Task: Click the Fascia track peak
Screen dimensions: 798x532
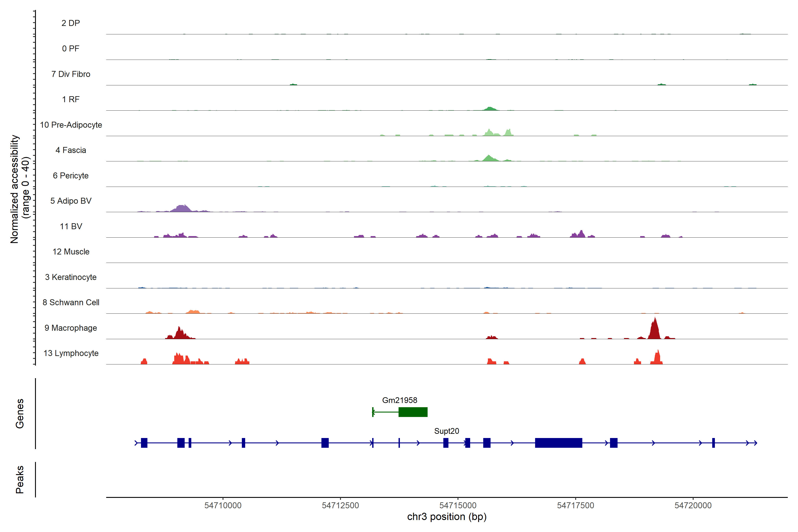Action: [x=489, y=158]
